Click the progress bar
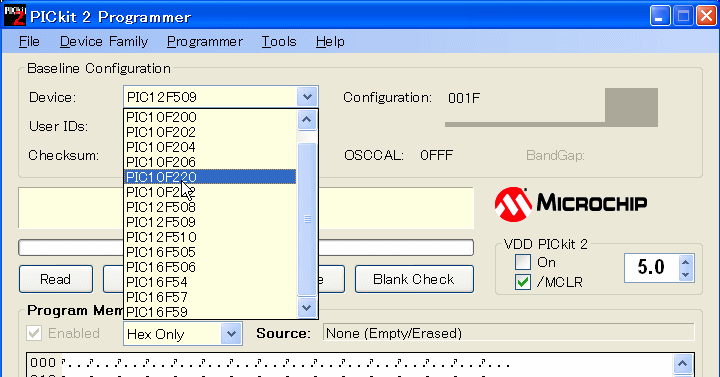 (x=246, y=248)
